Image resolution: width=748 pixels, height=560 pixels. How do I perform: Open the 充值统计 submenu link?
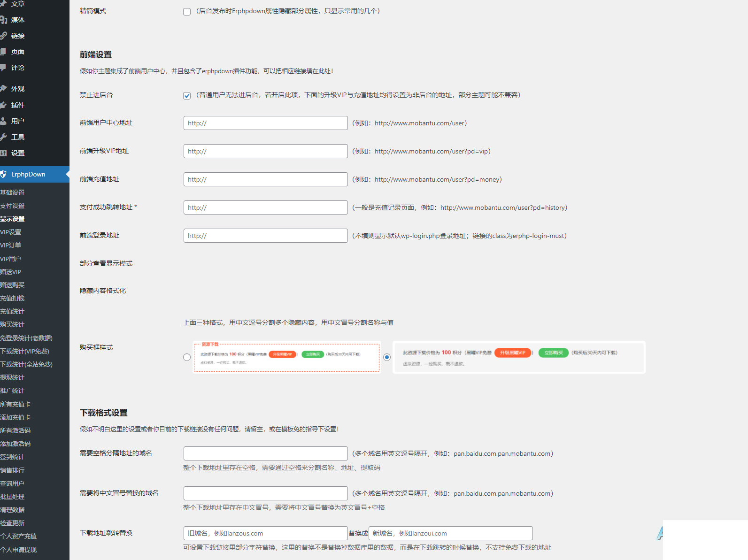tap(12, 311)
